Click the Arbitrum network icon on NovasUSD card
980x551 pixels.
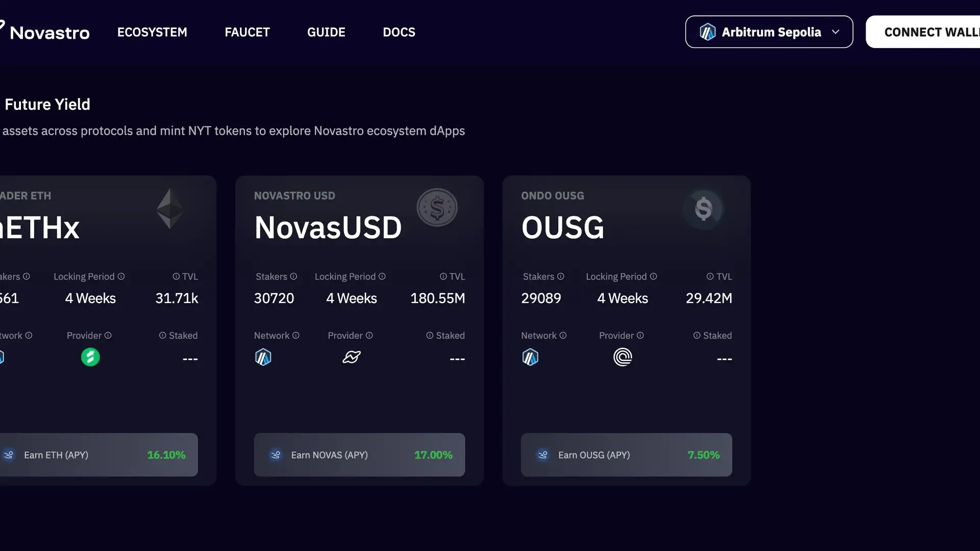tap(263, 357)
